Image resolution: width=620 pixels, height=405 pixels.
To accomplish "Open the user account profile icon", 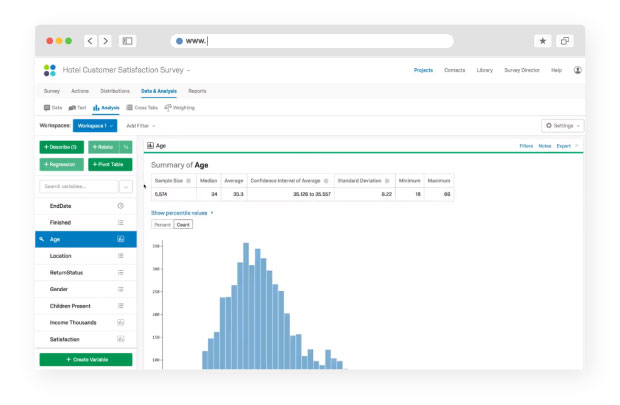I will [x=578, y=71].
